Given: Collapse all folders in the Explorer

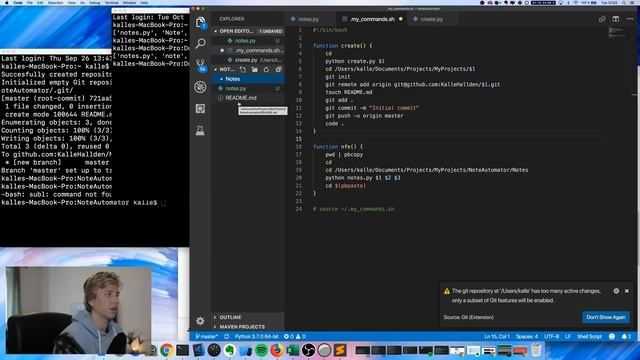Looking at the screenshot, I should coord(278,69).
